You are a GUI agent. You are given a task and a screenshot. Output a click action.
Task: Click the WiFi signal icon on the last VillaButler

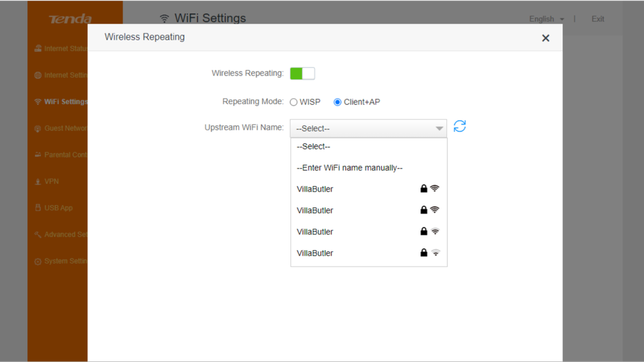(x=434, y=253)
